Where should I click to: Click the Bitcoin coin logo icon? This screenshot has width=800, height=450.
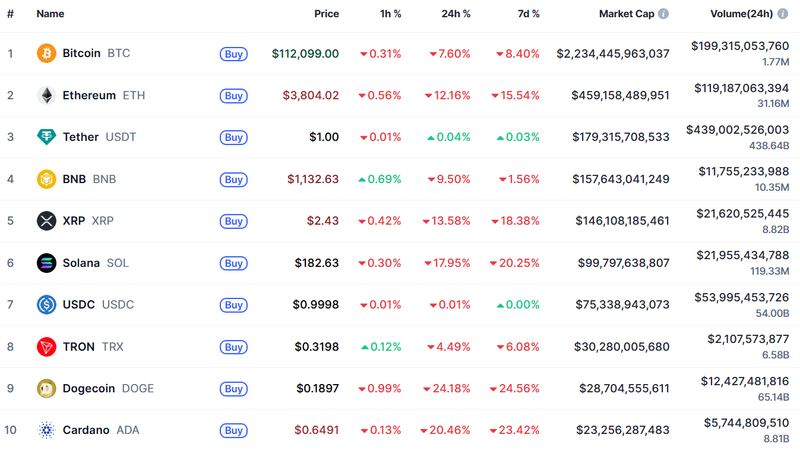[46, 53]
